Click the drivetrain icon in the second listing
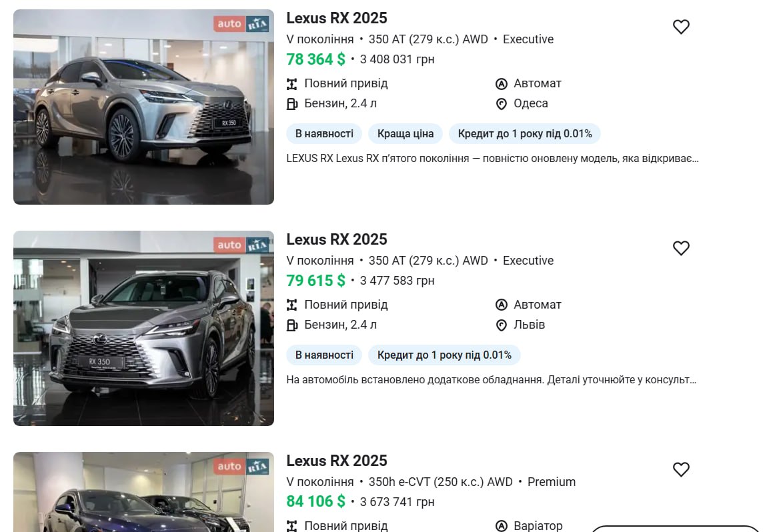Screen dimensions: 773x532 point(292,305)
